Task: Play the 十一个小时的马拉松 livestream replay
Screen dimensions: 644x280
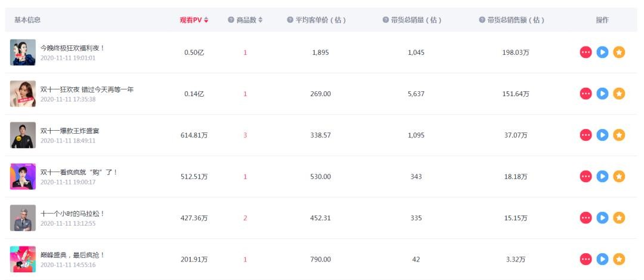Action: coord(602,218)
